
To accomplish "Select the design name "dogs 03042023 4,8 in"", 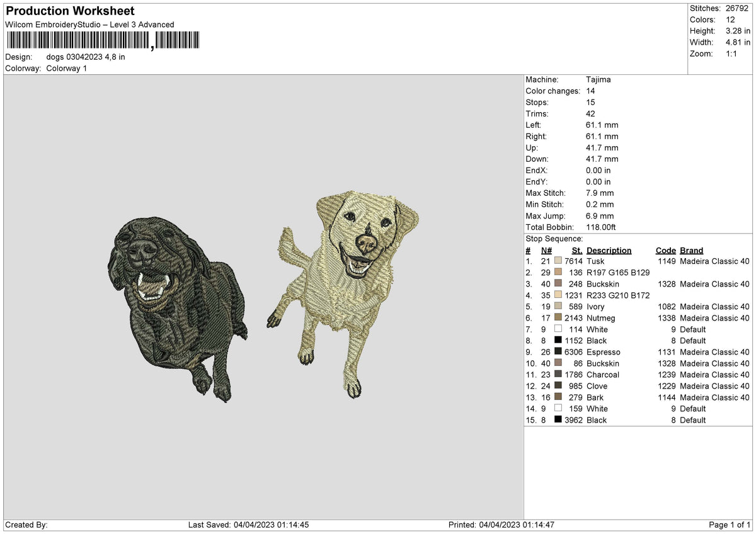I will pyautogui.click(x=86, y=57).
